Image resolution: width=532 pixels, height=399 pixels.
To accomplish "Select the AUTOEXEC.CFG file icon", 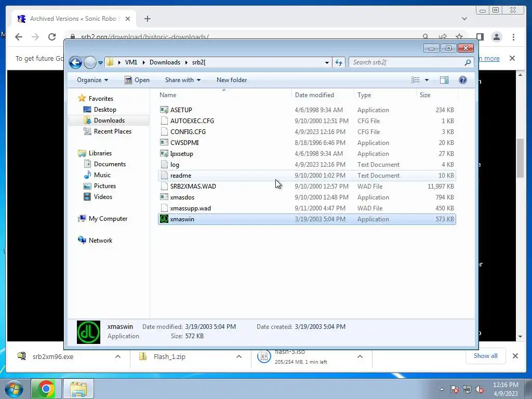I will click(x=164, y=121).
